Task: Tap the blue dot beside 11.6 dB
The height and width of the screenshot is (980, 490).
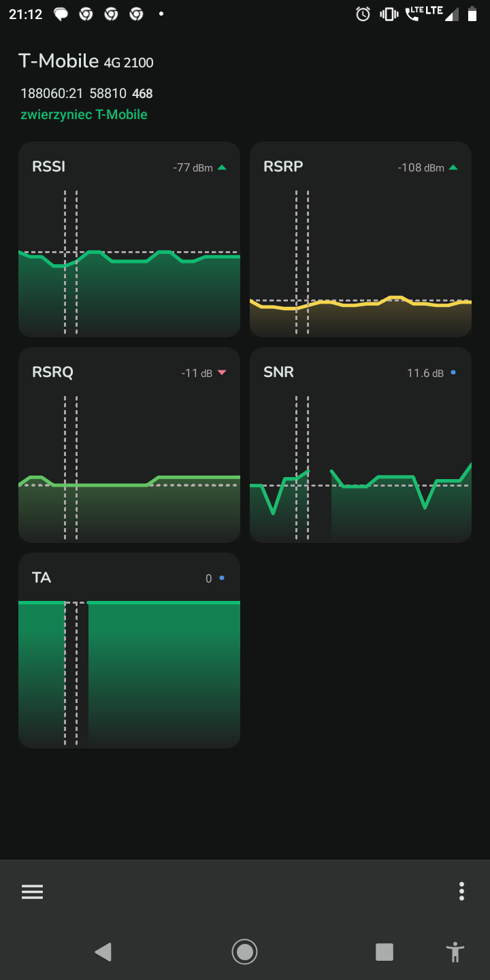Action: coord(453,372)
